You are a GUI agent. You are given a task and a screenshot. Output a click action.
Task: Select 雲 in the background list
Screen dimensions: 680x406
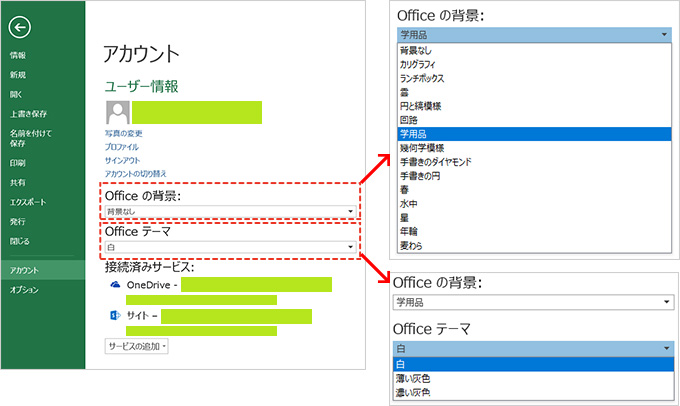coord(534,92)
